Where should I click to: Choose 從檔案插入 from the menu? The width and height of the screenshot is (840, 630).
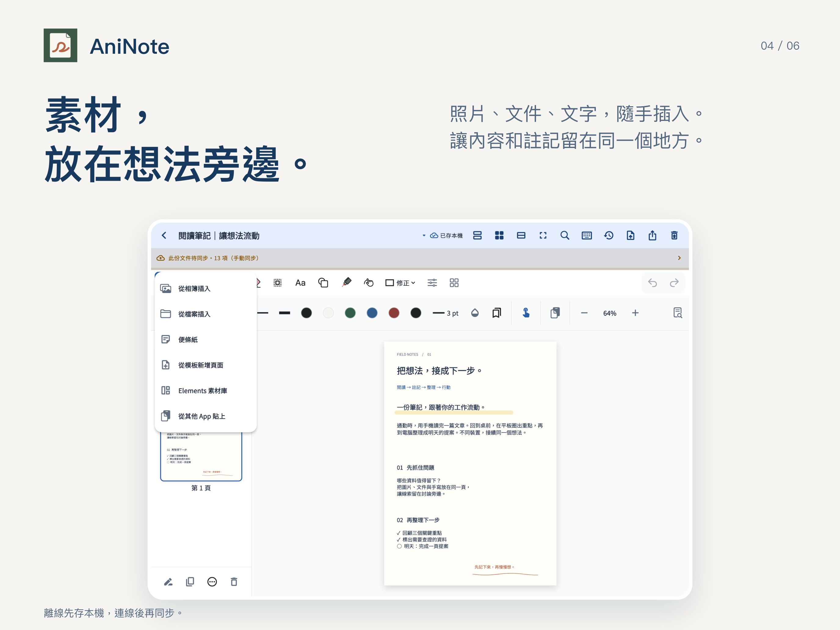206,314
